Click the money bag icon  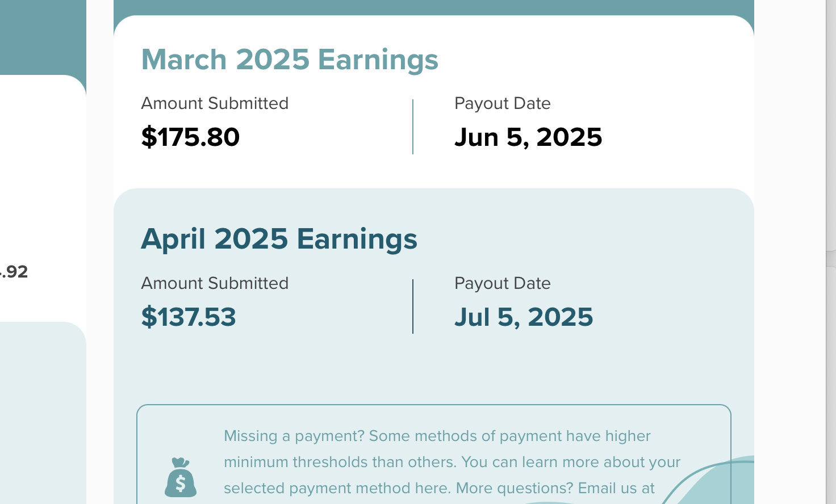tap(181, 478)
